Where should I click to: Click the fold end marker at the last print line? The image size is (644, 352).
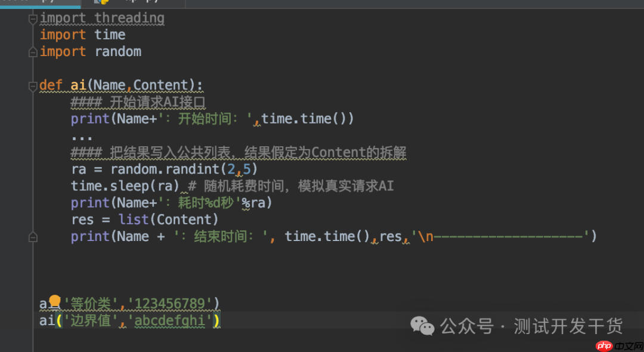click(33, 237)
